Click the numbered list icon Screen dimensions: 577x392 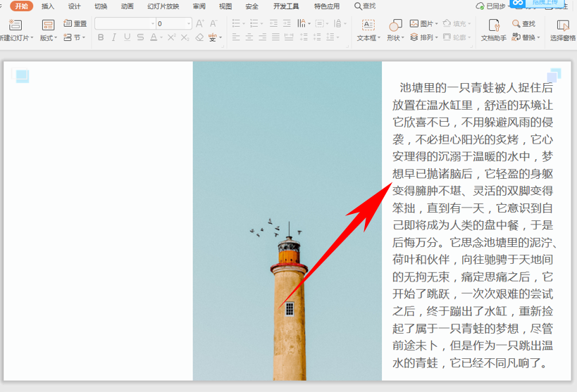coord(254,23)
